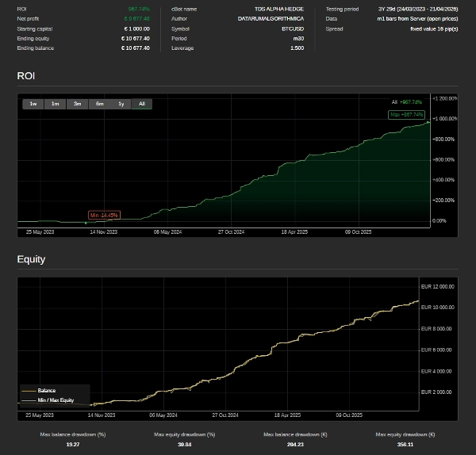The height and width of the screenshot is (455, 476).
Task: Switch ROI chart to 6m range
Action: point(100,104)
